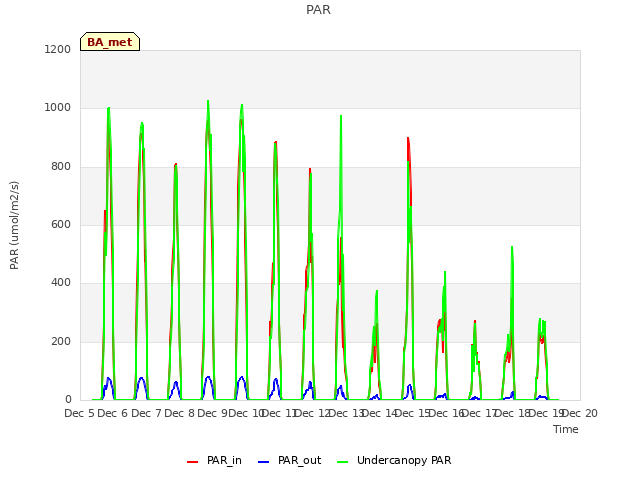Click the 0 y-axis tick label

(x=68, y=400)
